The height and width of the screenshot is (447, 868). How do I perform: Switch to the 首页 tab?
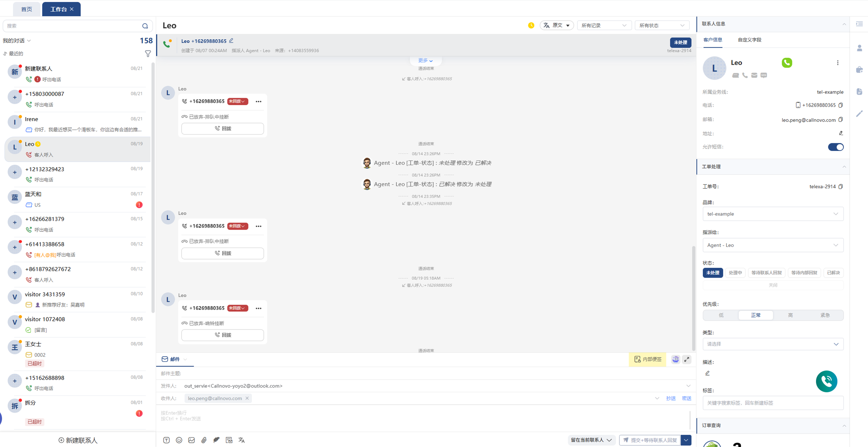point(27,9)
